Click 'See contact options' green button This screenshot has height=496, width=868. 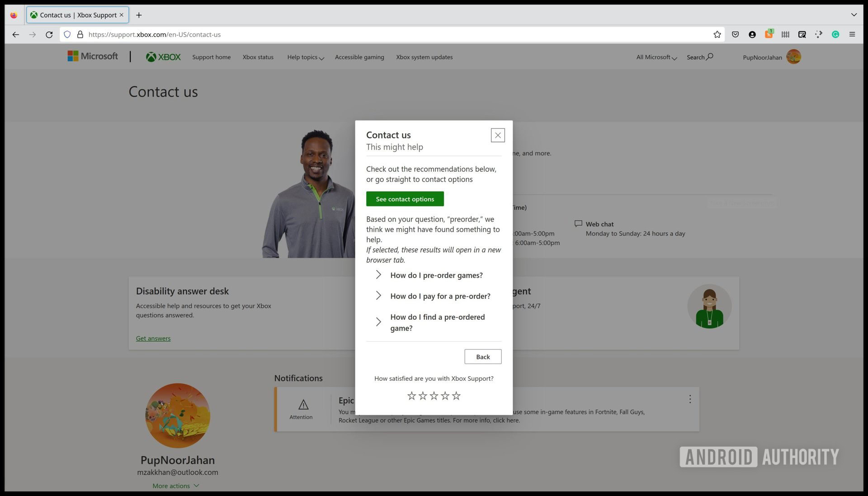(405, 198)
